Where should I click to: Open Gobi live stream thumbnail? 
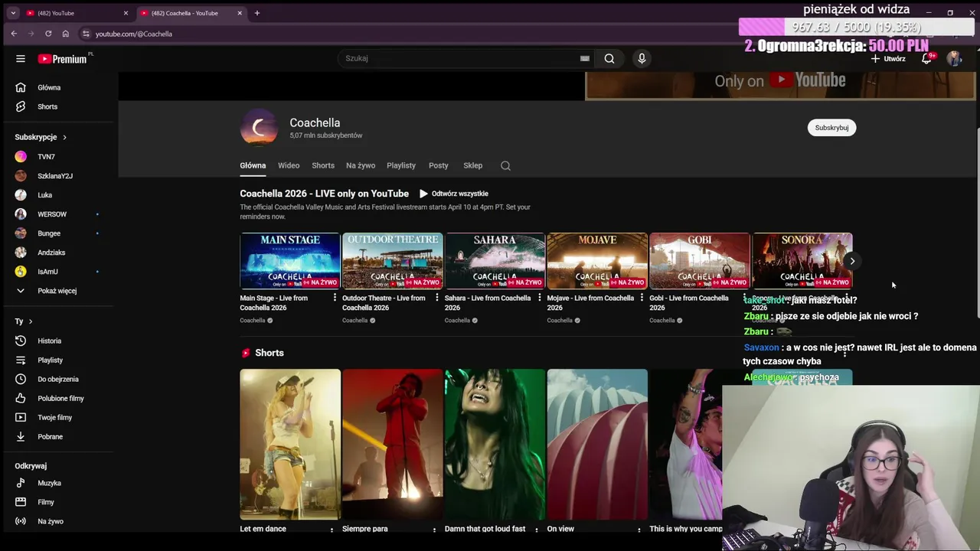click(x=700, y=261)
